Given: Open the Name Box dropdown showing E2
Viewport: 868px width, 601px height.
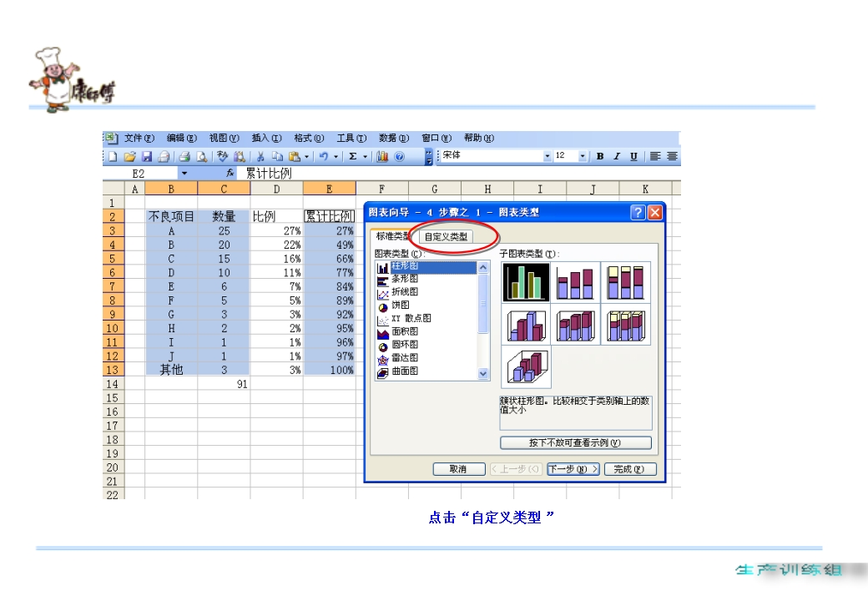Looking at the screenshot, I should point(185,173).
